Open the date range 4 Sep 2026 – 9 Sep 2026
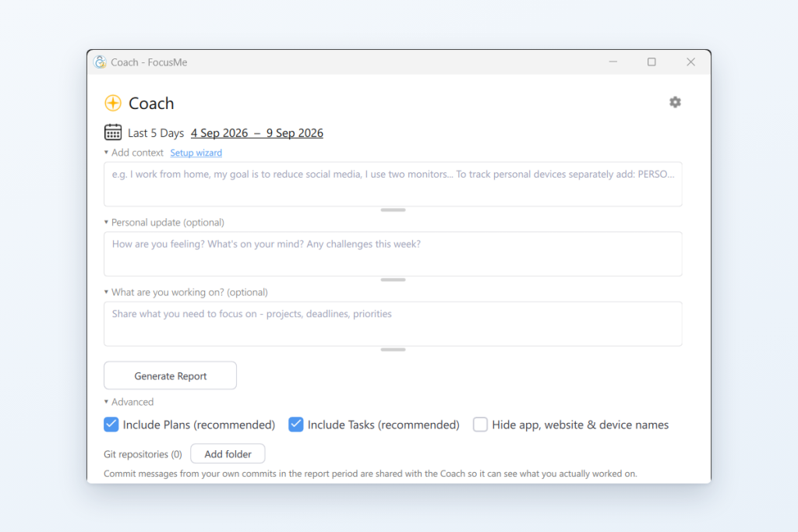798x532 pixels. pos(257,132)
